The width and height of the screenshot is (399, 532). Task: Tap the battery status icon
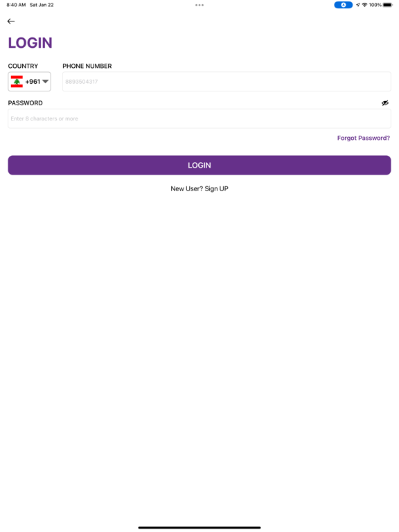click(x=388, y=5)
